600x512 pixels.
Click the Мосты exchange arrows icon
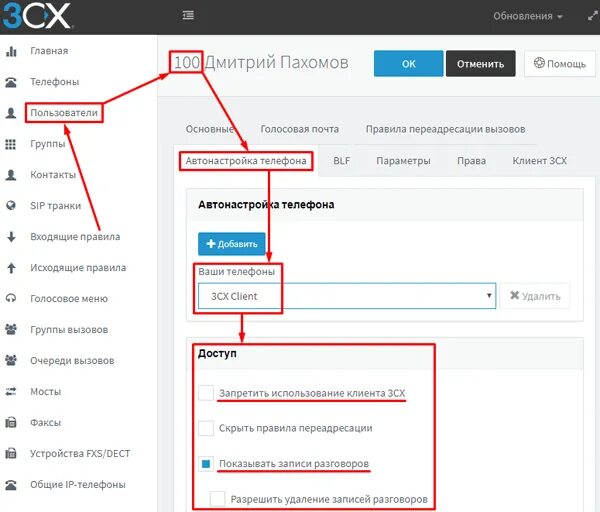coord(11,391)
